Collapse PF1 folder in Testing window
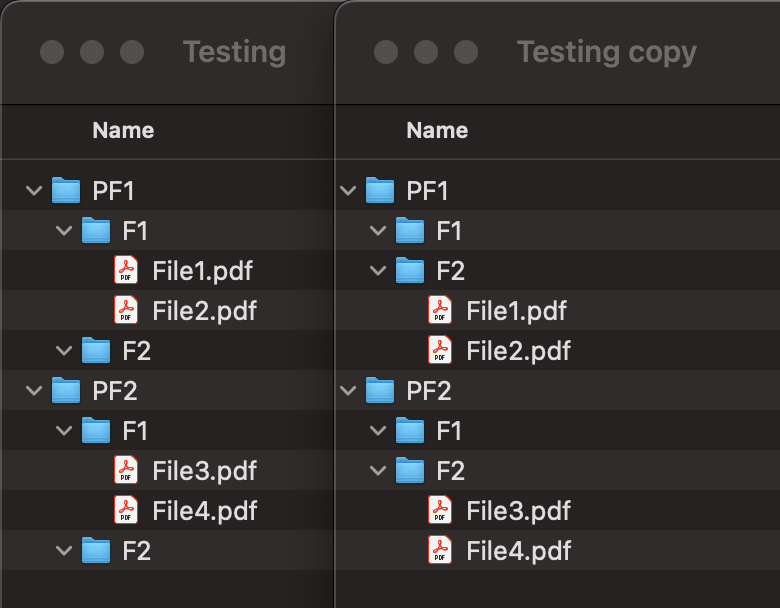Screen dimensions: 780x608 34,191
